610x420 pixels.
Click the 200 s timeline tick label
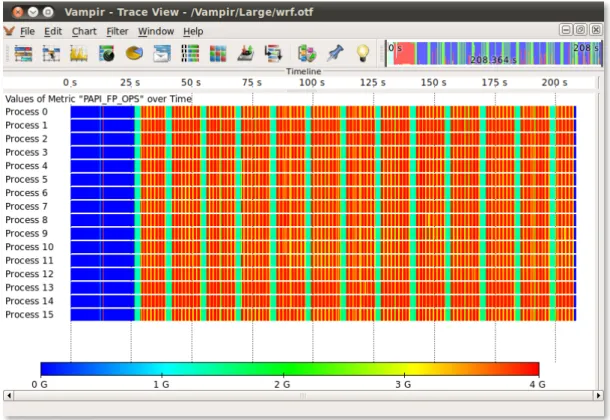click(554, 82)
